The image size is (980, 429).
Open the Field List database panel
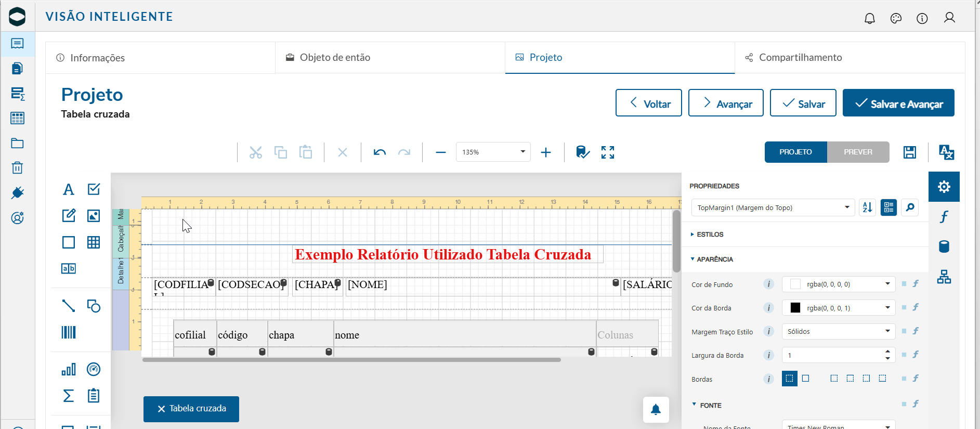pos(944,246)
